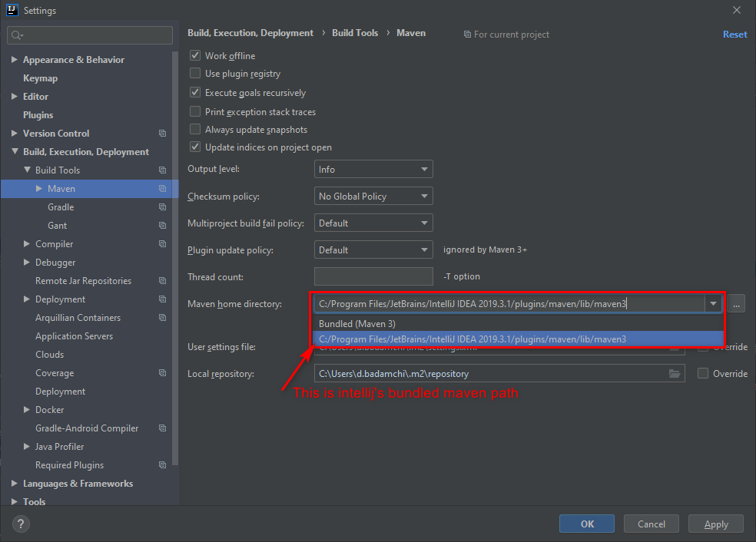Expand the Docker tree node
Screen dimensions: 756x542
(27, 409)
